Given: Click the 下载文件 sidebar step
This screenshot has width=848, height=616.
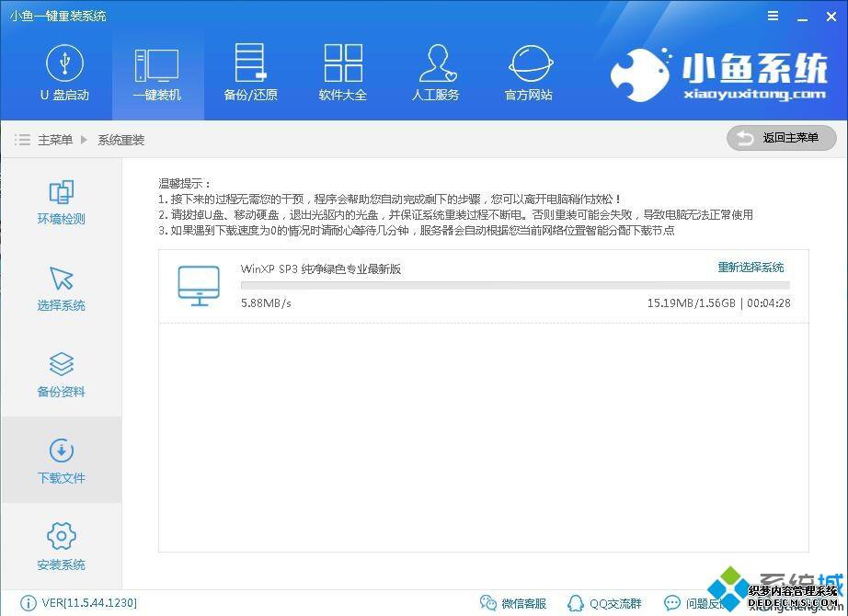Looking at the screenshot, I should pyautogui.click(x=62, y=461).
